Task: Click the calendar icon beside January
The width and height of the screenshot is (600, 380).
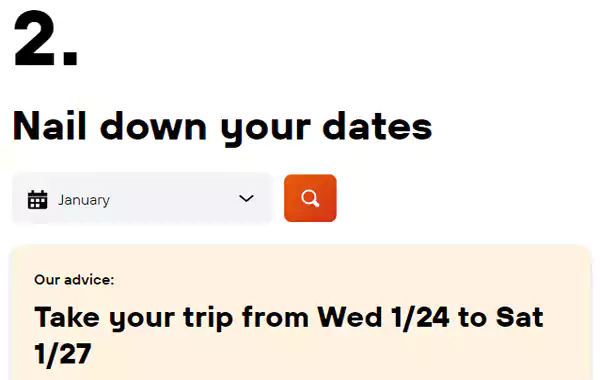Action: pos(38,199)
